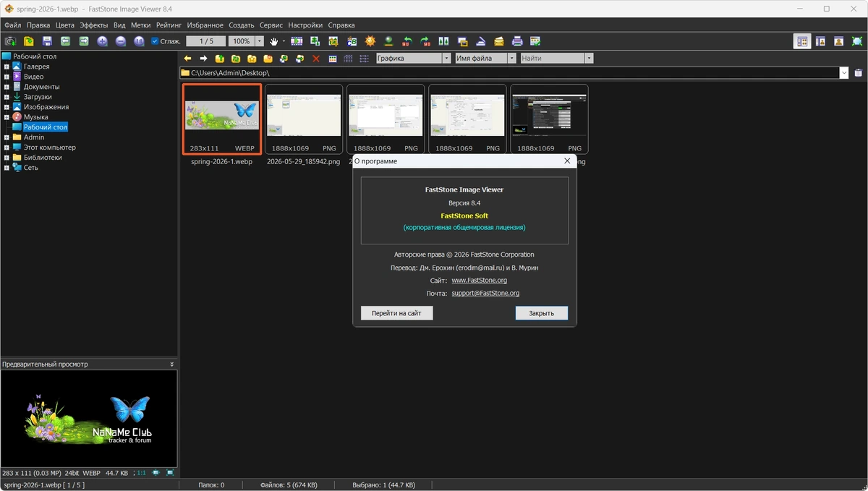
Task: Click the zoom in plus icon
Action: 102,41
